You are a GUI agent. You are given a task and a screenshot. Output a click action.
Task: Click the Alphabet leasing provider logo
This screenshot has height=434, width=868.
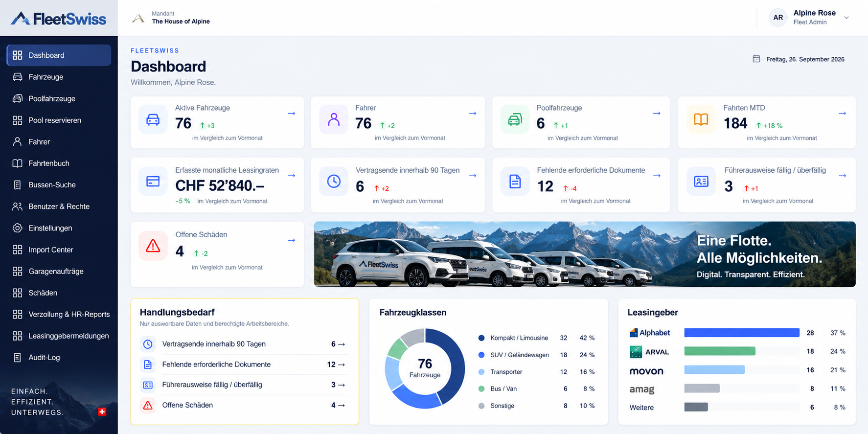click(650, 333)
